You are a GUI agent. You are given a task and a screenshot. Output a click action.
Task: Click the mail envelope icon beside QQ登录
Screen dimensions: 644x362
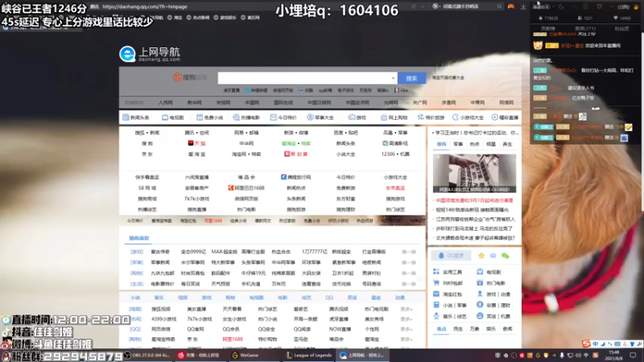pos(493,256)
